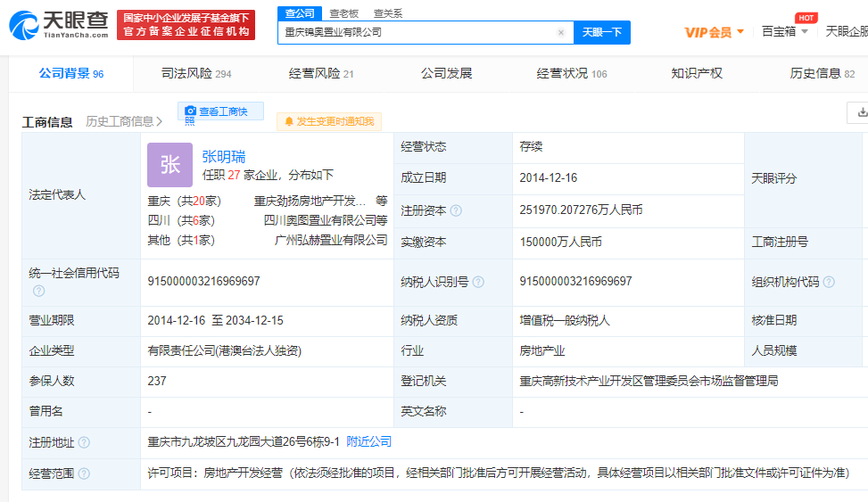The height and width of the screenshot is (502, 868).
Task: Open the 附近公司 link
Action: coord(368,441)
